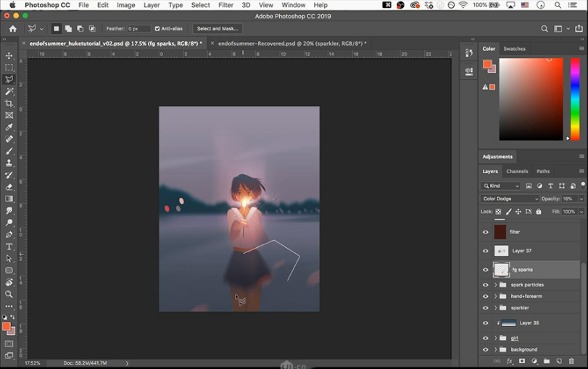The image size is (588, 369).
Task: Open the Color Dodge blend mode dropdown
Action: pyautogui.click(x=510, y=199)
